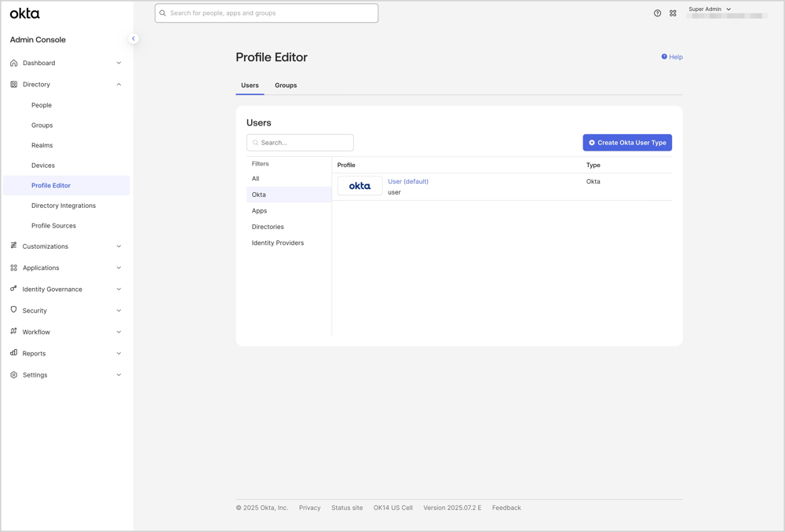Image resolution: width=785 pixels, height=532 pixels.
Task: Collapse the Directory menu chevron
Action: (119, 85)
